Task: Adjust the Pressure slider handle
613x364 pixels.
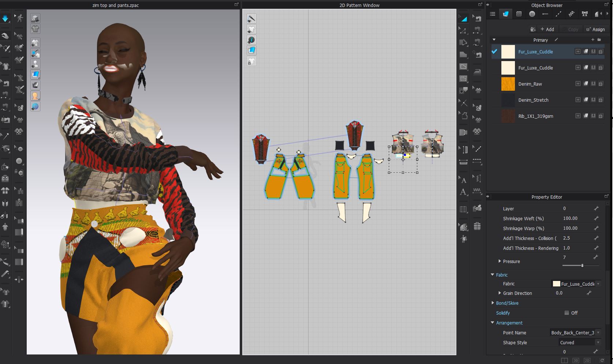Action: pos(582,266)
